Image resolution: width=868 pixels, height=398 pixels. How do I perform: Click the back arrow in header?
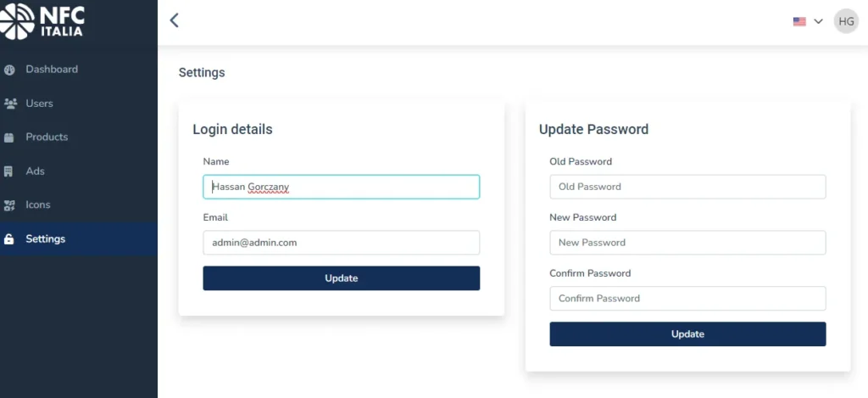tap(175, 20)
